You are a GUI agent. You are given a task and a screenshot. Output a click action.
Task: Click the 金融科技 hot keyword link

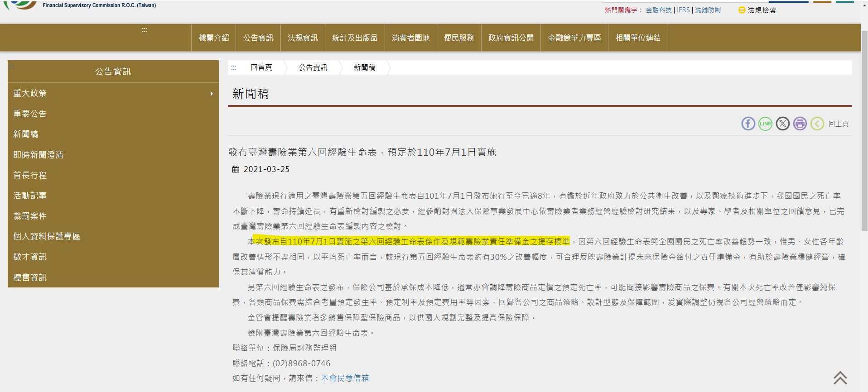(658, 10)
